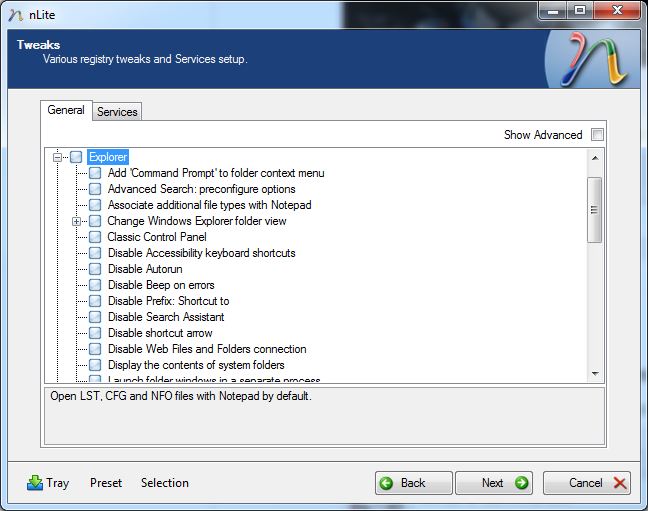Check Advanced Search: preconfigure options box

95,189
